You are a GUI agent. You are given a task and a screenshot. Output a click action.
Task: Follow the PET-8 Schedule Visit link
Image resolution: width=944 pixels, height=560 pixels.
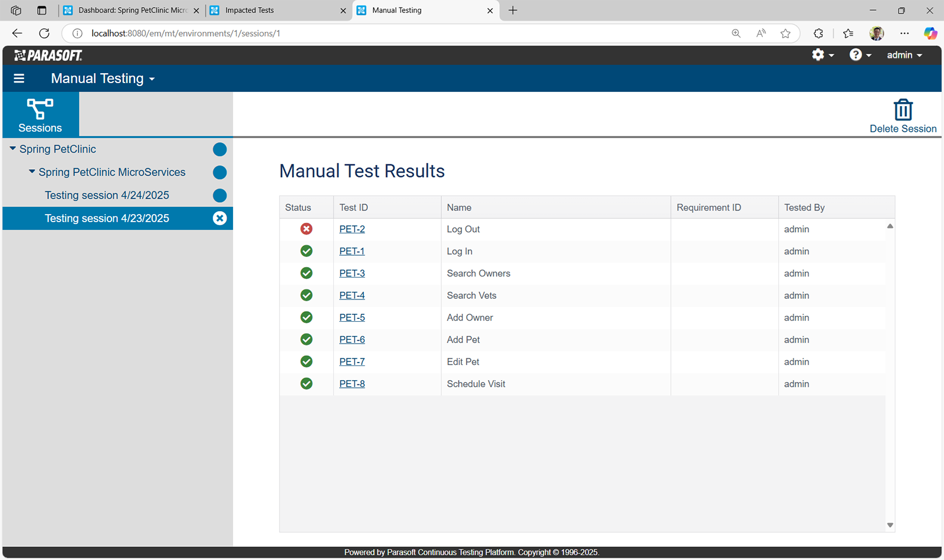coord(352,383)
